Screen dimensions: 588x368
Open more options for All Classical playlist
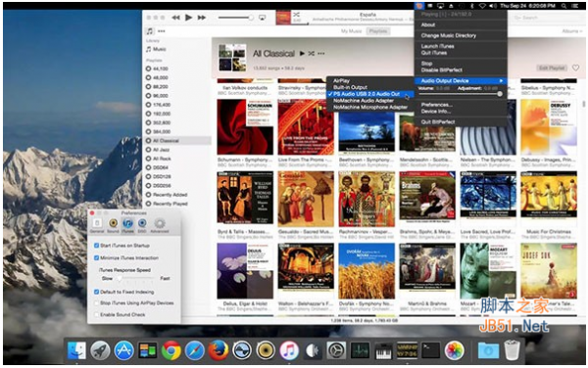pos(321,54)
